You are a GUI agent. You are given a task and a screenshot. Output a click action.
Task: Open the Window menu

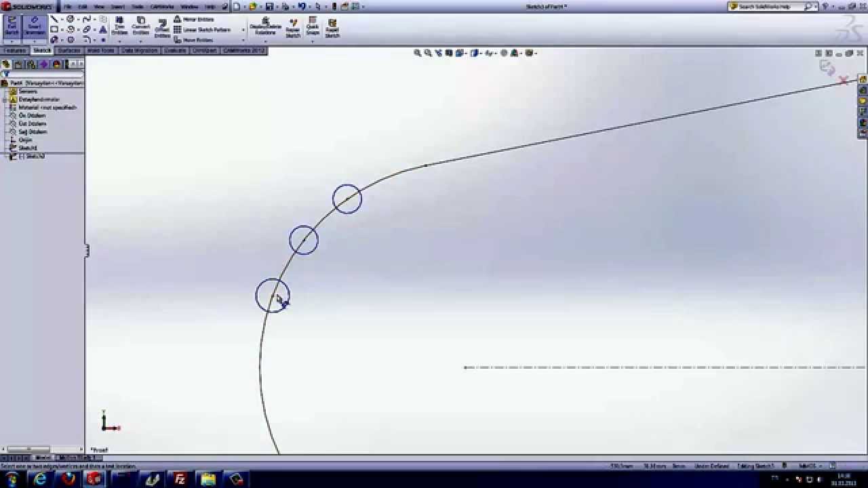pyautogui.click(x=190, y=7)
